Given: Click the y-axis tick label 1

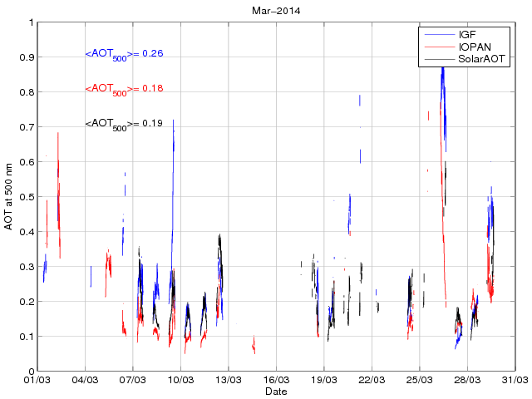Looking at the screenshot, I should pos(32,22).
